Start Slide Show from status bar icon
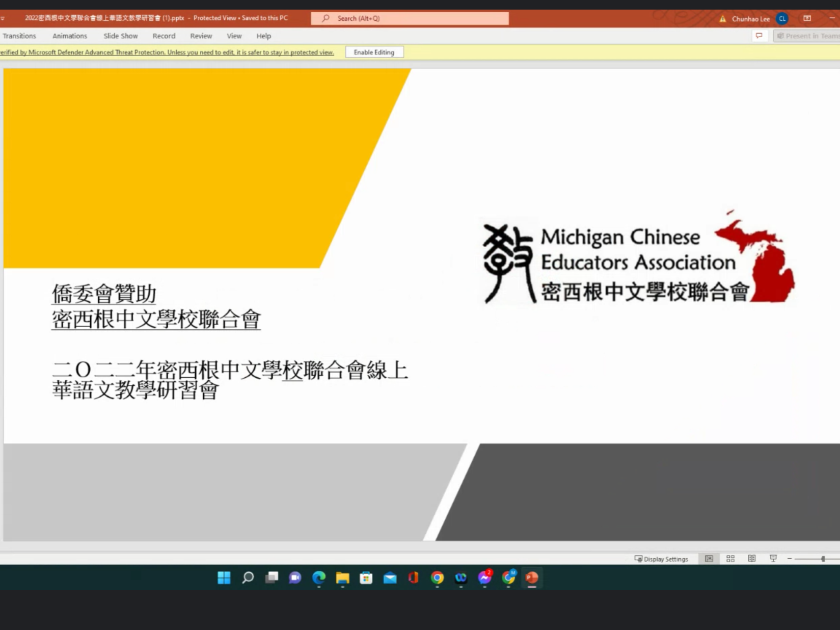Viewport: 840px width, 630px height. (x=773, y=559)
